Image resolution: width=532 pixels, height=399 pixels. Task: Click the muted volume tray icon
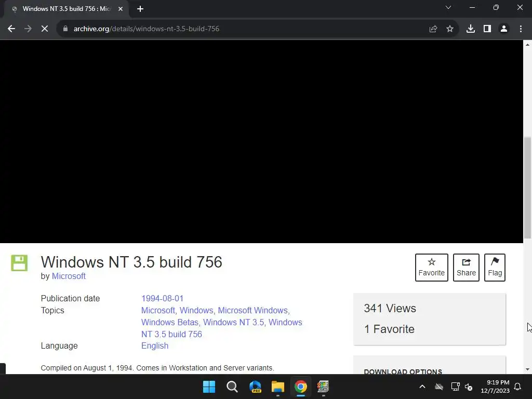(x=469, y=387)
